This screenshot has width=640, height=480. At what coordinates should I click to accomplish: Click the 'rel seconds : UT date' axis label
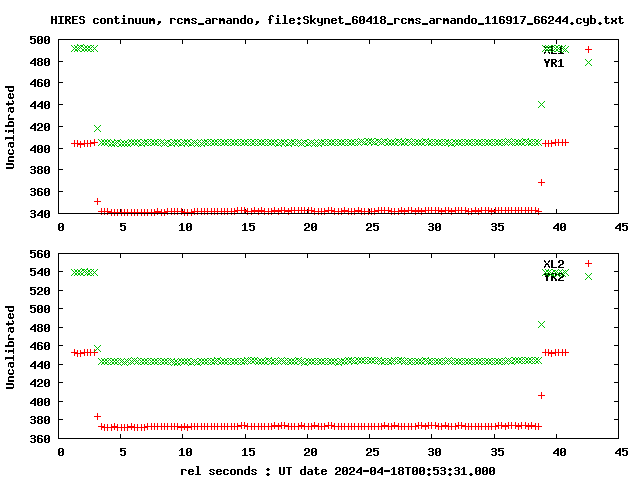tap(338, 471)
